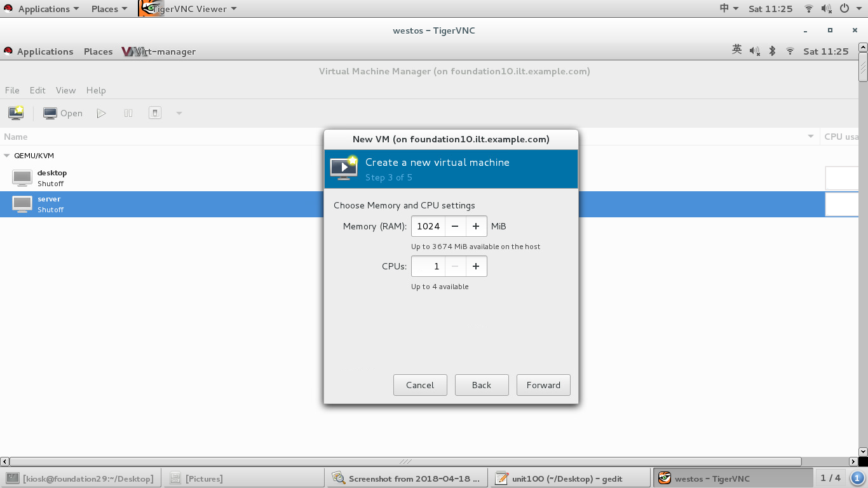
Task: Click the Name column header
Action: [410, 137]
